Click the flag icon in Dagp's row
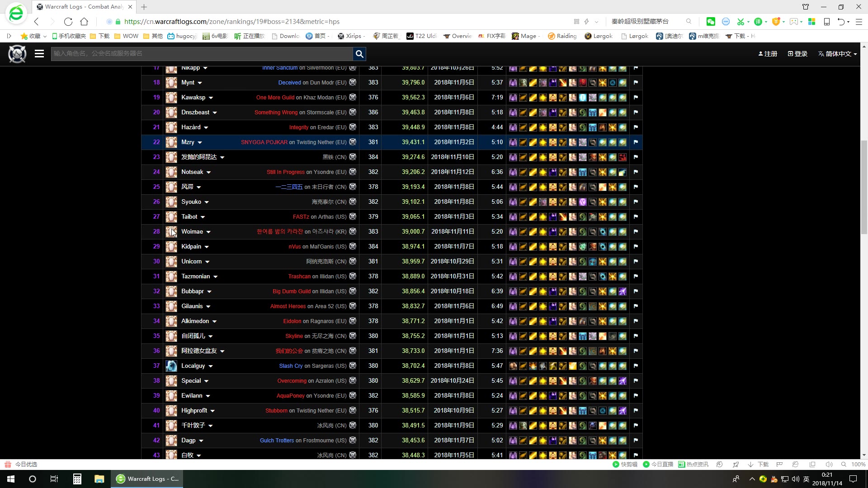 pos(636,441)
